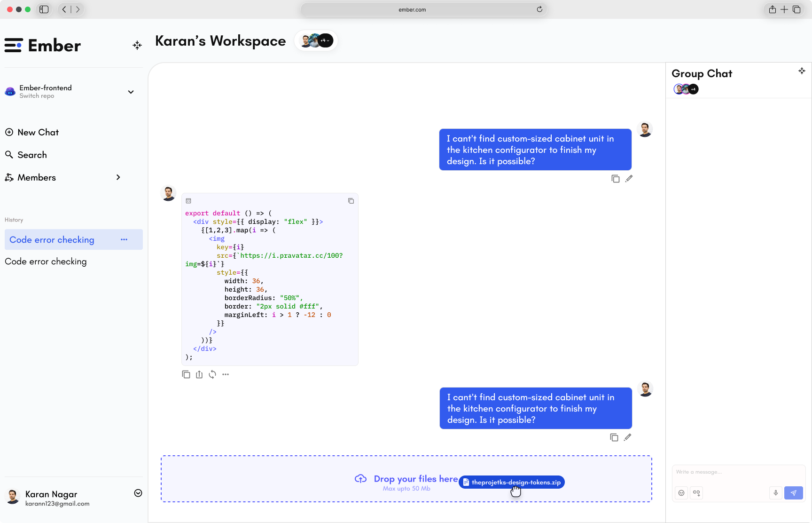The image size is (812, 523).
Task: Go forward in browser history
Action: (78, 9)
